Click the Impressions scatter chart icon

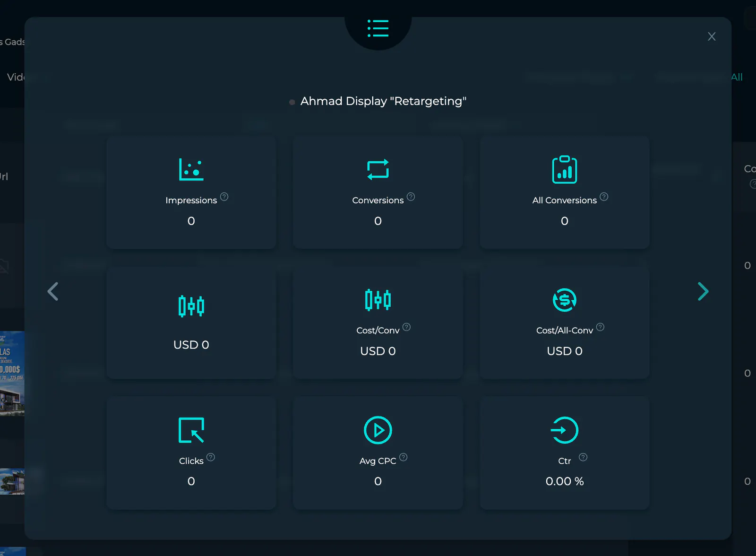click(191, 169)
